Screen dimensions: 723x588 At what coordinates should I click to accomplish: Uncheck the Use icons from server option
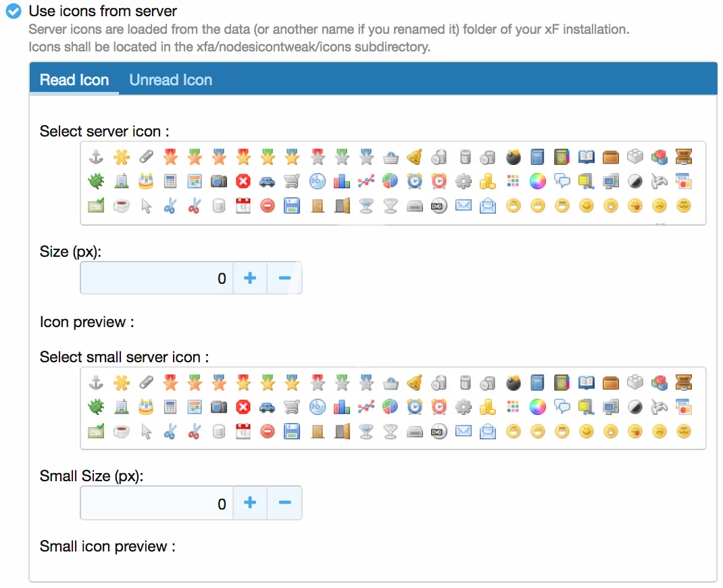pyautogui.click(x=14, y=11)
